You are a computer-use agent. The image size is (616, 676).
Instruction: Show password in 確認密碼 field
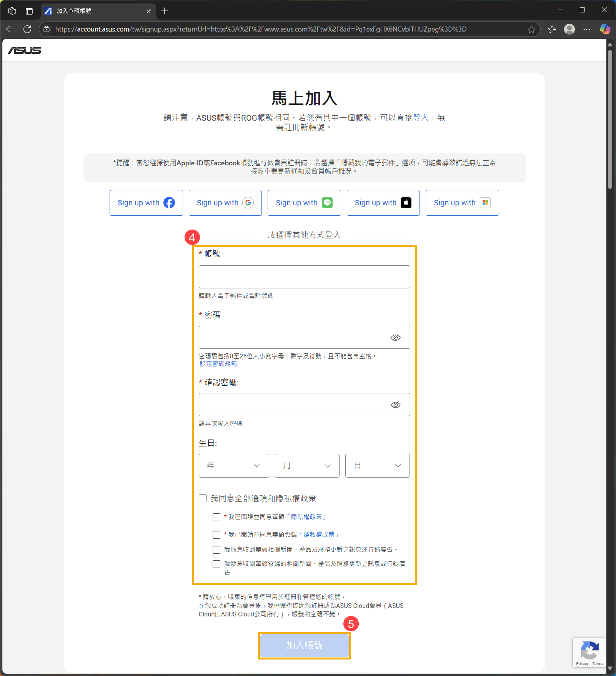396,405
